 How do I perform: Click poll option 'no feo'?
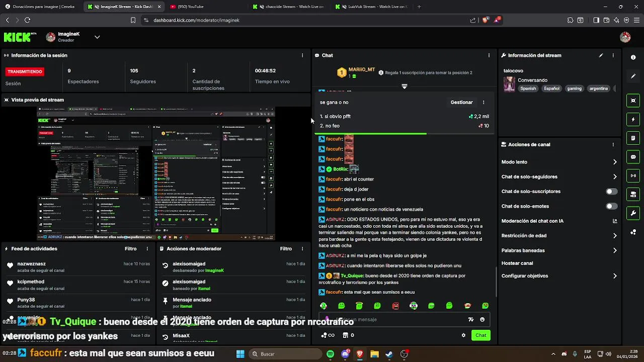[404, 126]
